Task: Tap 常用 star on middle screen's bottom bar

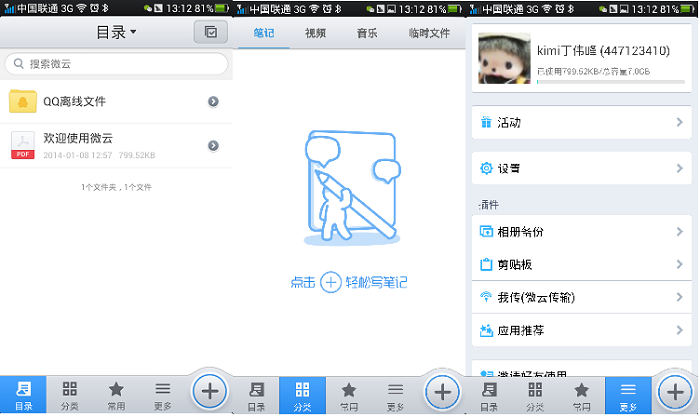Action: point(349,396)
